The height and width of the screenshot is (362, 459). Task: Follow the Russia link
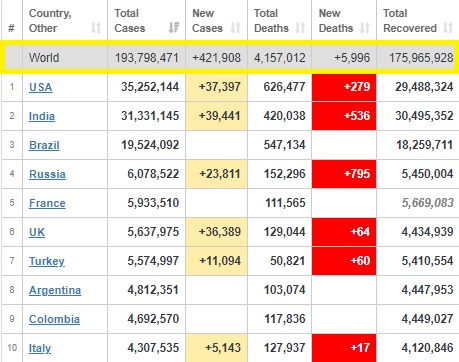[47, 174]
